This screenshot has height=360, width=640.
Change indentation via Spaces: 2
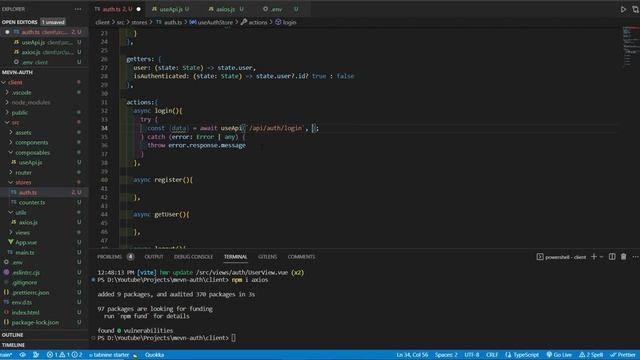tap(446, 355)
